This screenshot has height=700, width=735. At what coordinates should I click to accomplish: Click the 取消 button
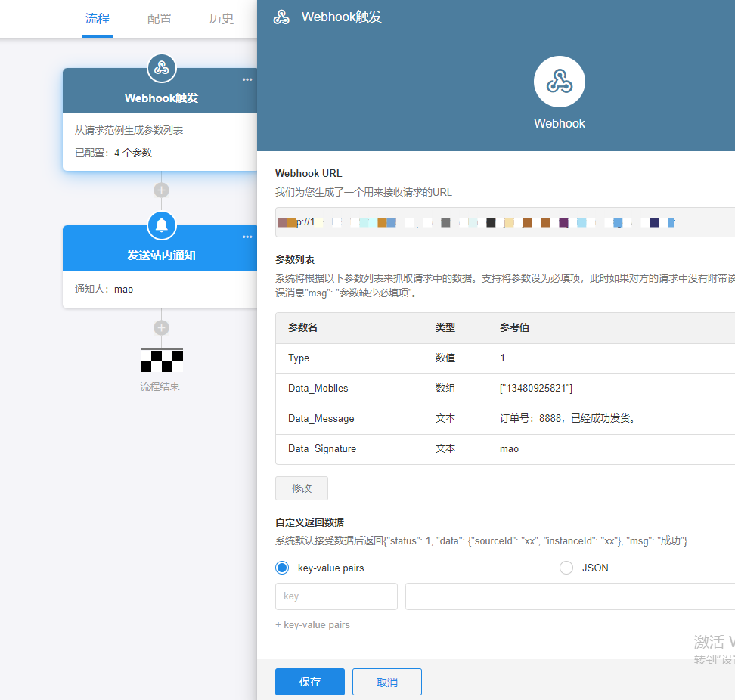(x=387, y=682)
